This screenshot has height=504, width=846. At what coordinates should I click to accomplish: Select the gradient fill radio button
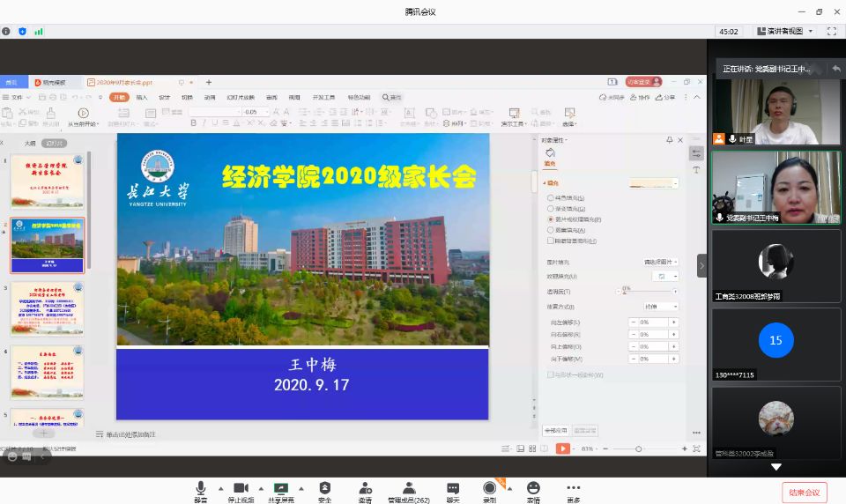551,209
